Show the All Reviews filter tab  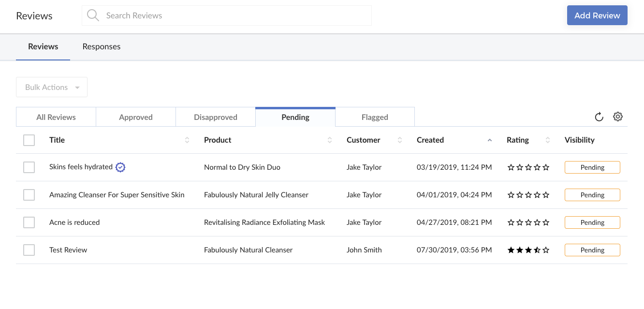(x=56, y=117)
